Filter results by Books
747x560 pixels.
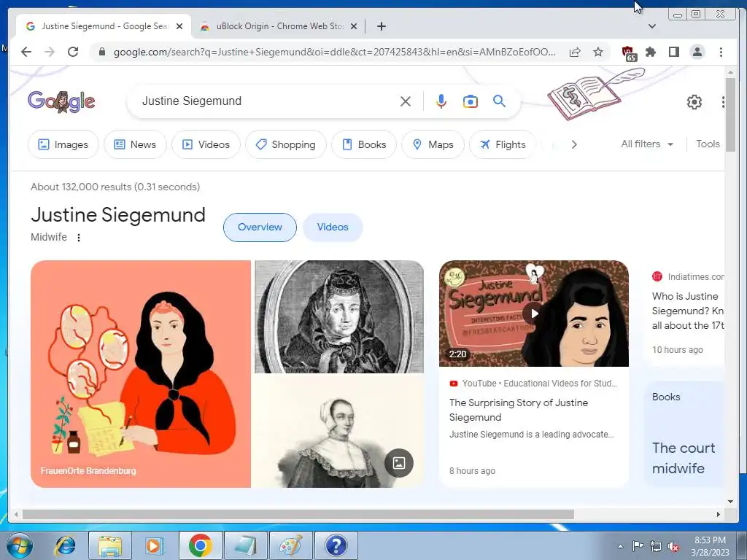point(364,144)
